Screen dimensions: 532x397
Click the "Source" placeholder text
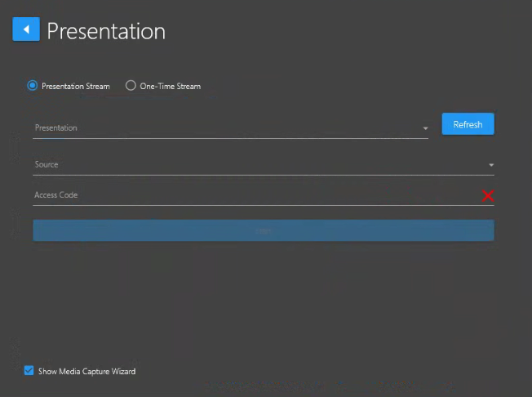[x=47, y=165]
